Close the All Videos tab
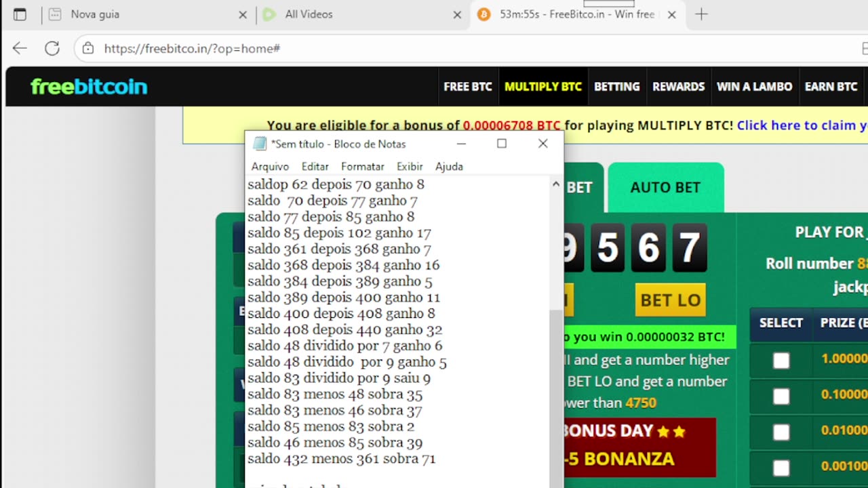Screen dimensions: 868x488 (x=457, y=14)
